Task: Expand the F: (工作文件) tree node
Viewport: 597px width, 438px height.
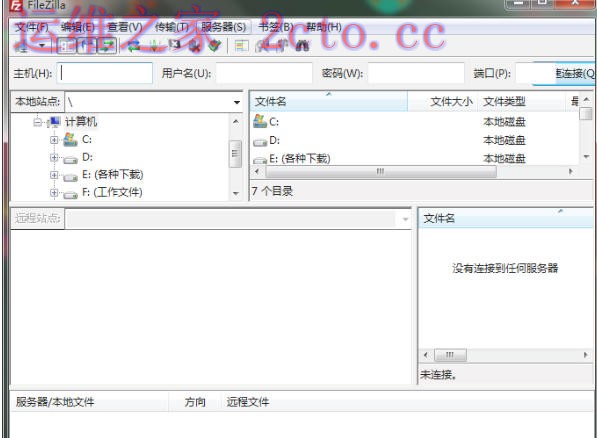Action: tap(54, 193)
